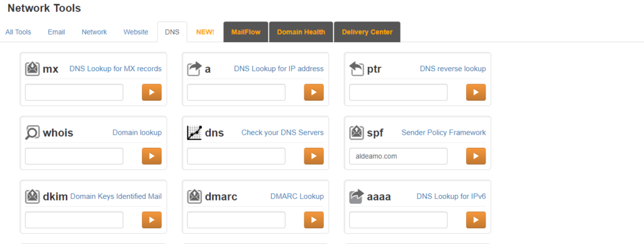Click the whois magnifying glass icon
The image size is (644, 244).
tap(32, 132)
